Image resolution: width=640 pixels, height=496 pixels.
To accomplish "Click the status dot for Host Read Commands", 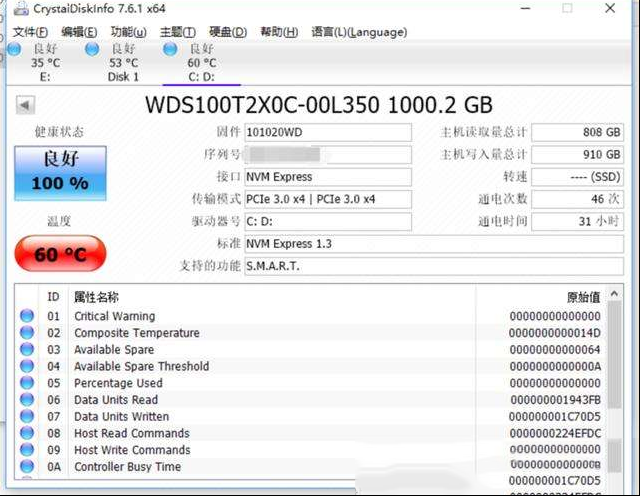I will (27, 433).
